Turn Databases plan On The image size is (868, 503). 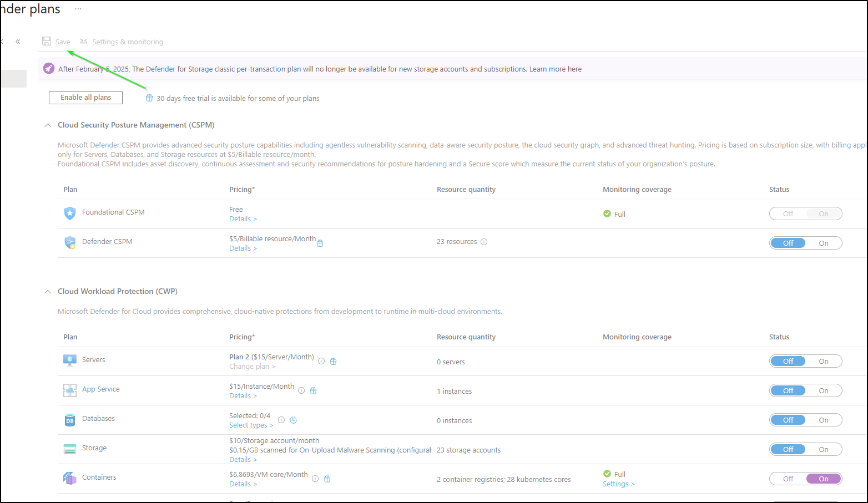tap(824, 420)
